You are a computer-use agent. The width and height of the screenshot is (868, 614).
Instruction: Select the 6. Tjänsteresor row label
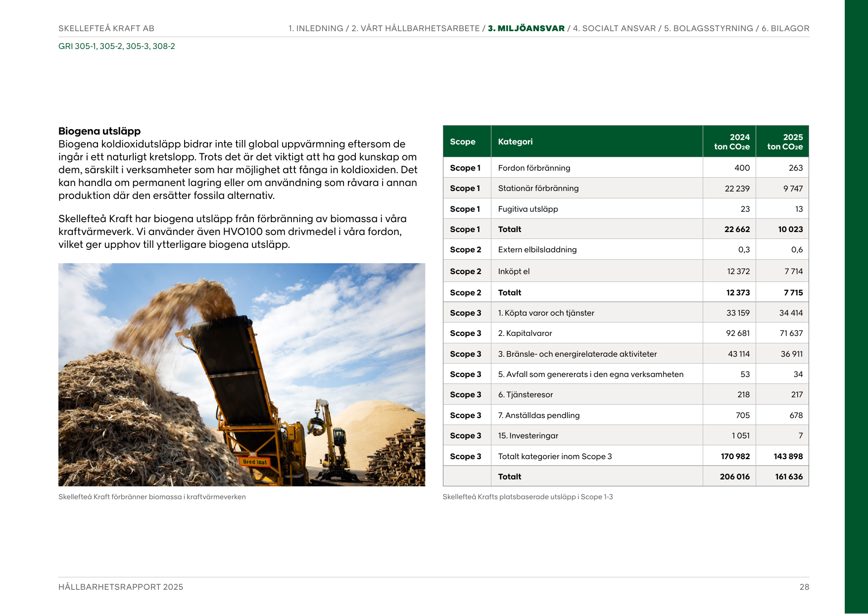526,395
